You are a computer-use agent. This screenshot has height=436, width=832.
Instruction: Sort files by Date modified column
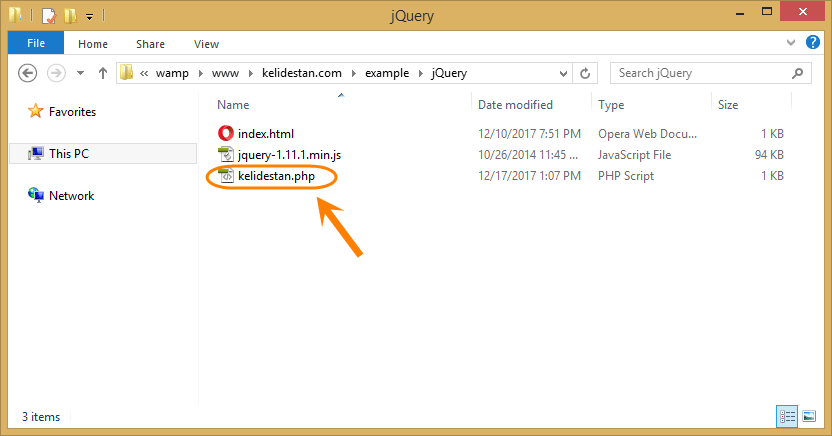point(515,104)
